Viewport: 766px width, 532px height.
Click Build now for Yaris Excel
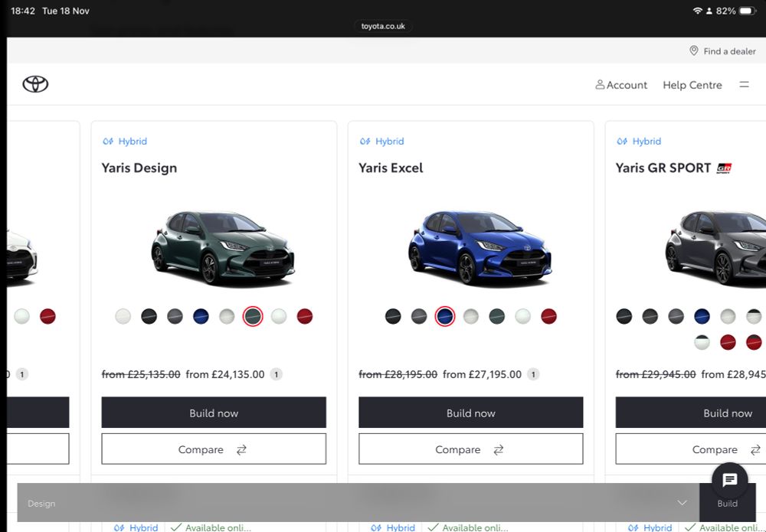(470, 413)
